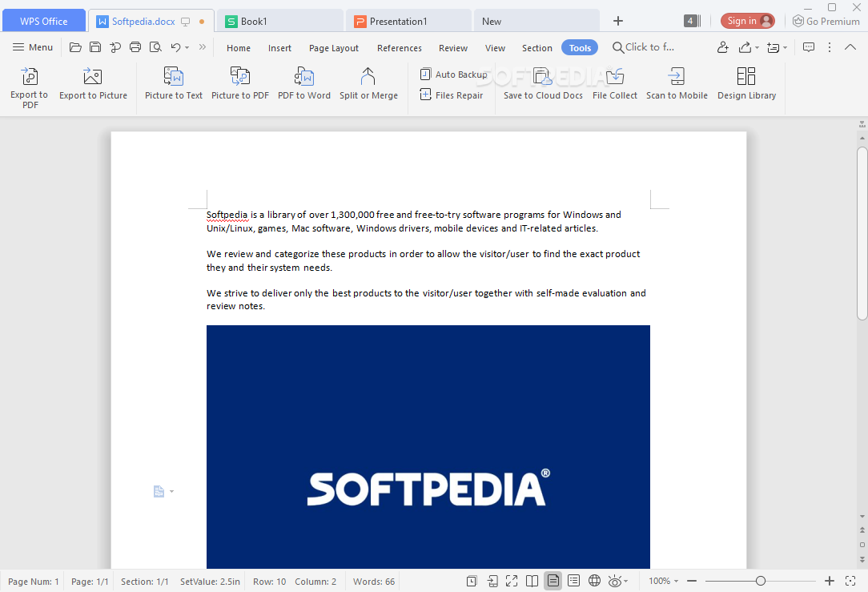
Task: Open File Collect feature
Action: 614,83
